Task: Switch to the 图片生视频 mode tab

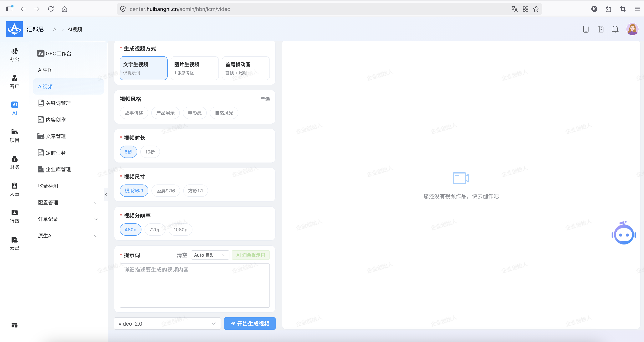Action: point(195,68)
